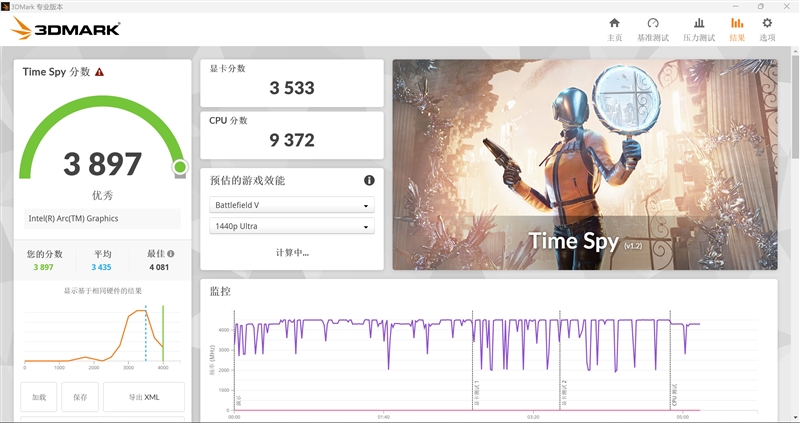Click the CPU 测试 marker in monitoring graph
The height and width of the screenshot is (423, 800).
[674, 395]
